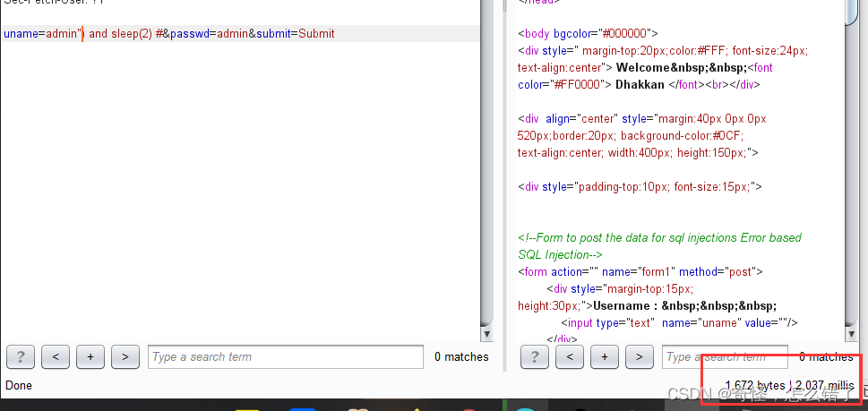
Task: Click 'passwd' parameter in the request body
Action: (x=189, y=34)
